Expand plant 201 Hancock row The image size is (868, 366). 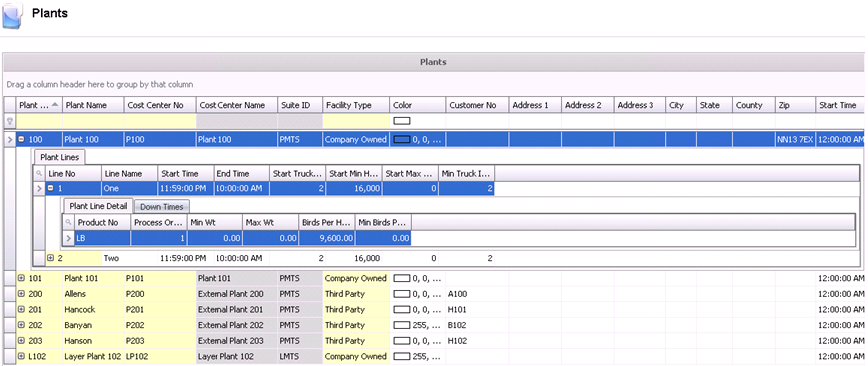[22, 309]
